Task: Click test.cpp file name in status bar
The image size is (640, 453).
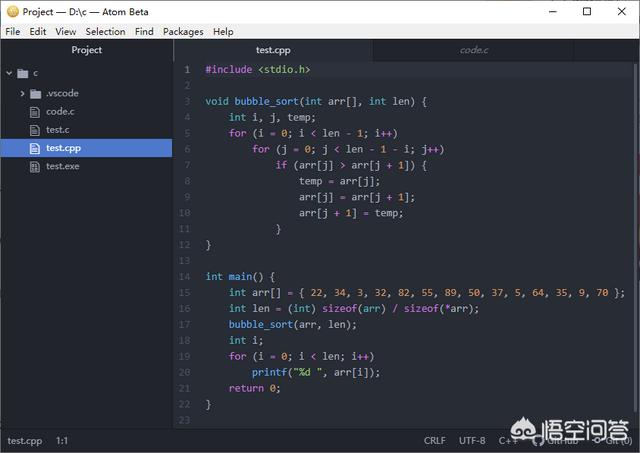Action: click(24, 441)
